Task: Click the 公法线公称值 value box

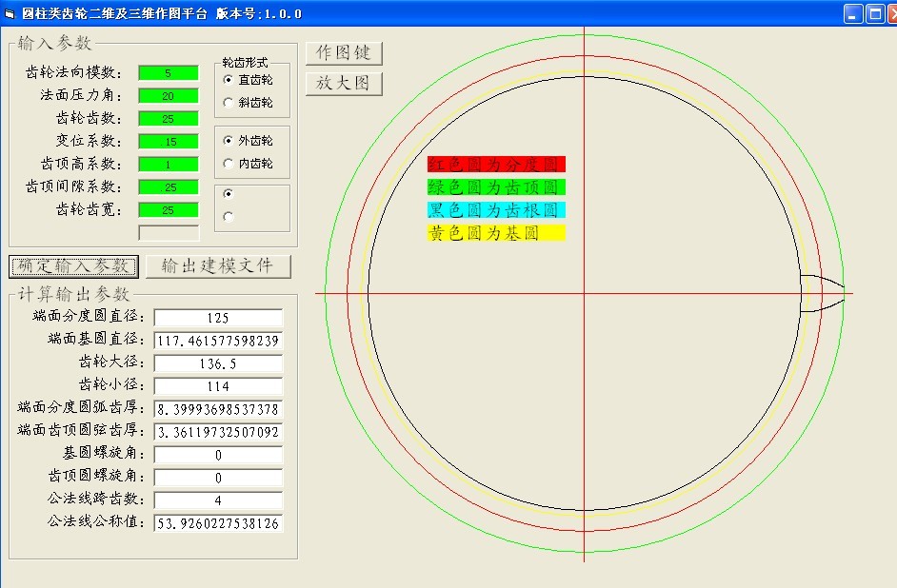Action: 218,523
